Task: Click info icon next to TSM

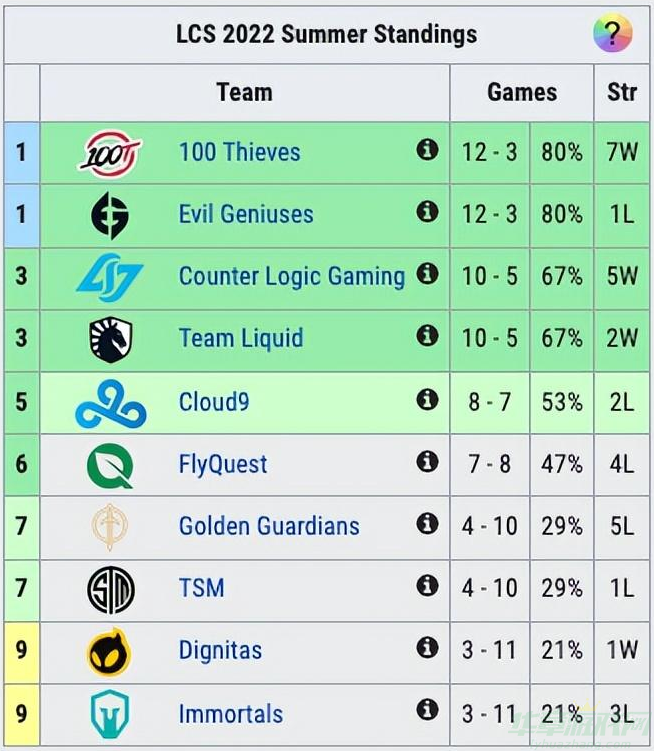Action: tap(427, 585)
